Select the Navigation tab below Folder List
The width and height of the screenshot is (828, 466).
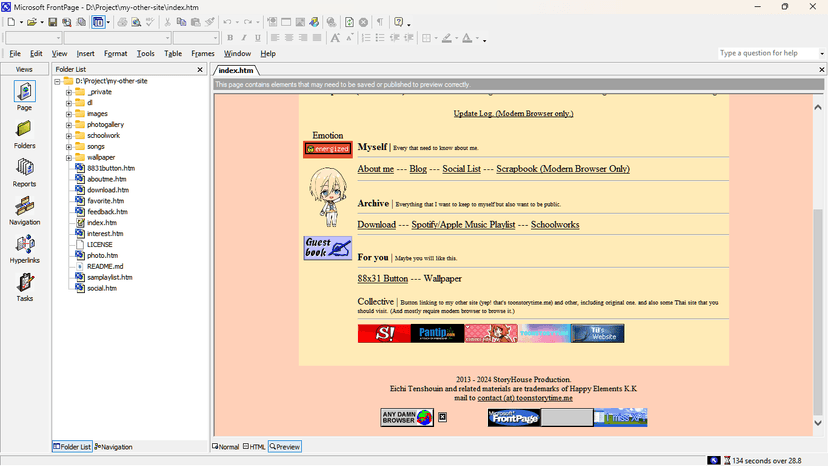114,447
